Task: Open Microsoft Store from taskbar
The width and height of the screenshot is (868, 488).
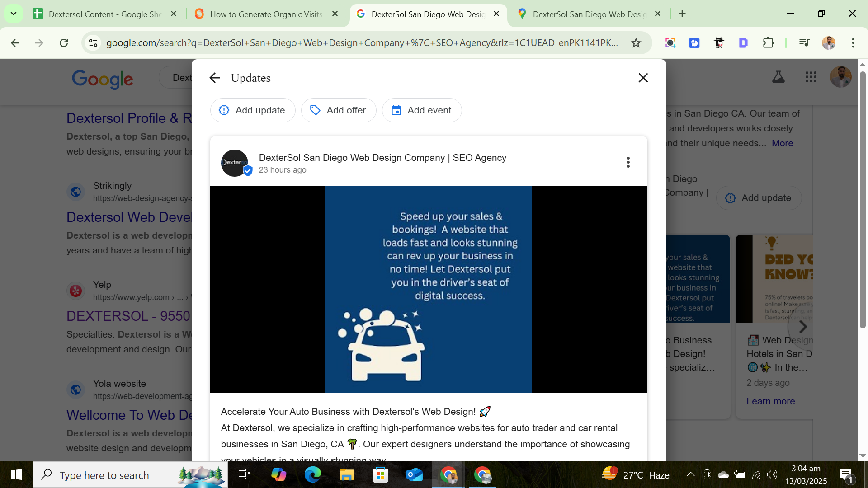Action: (380, 475)
